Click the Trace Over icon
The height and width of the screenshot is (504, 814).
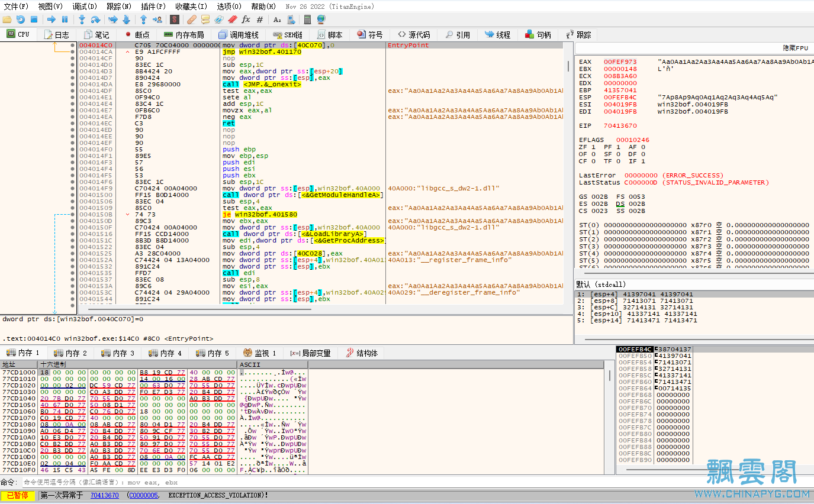coord(126,20)
